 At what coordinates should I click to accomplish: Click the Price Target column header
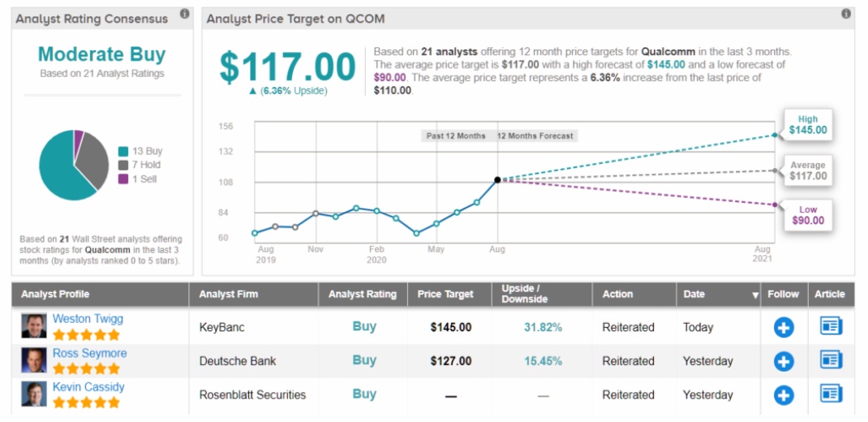[445, 295]
